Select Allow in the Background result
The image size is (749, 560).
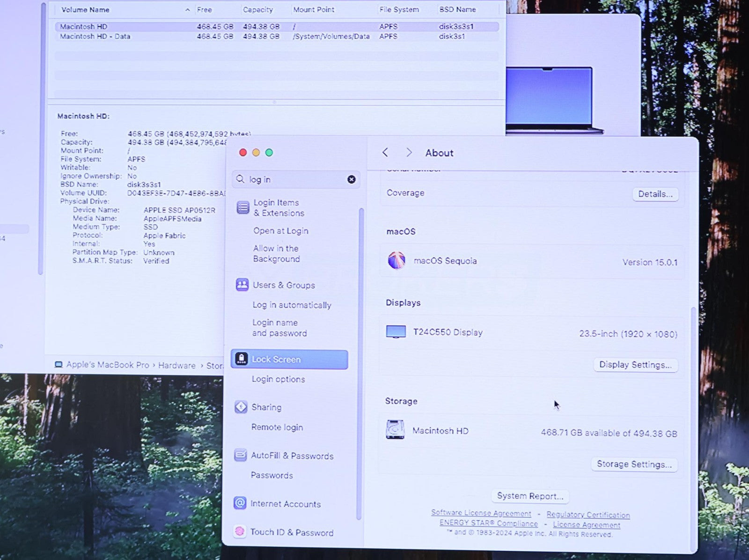point(276,253)
